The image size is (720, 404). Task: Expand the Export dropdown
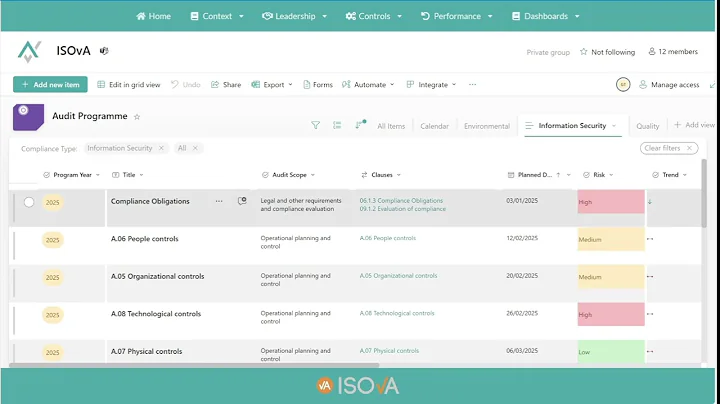click(273, 85)
